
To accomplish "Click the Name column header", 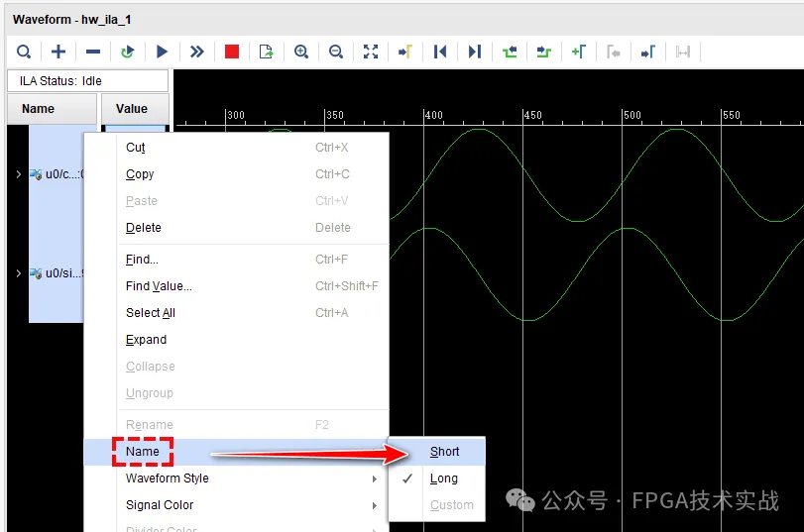I will click(39, 109).
